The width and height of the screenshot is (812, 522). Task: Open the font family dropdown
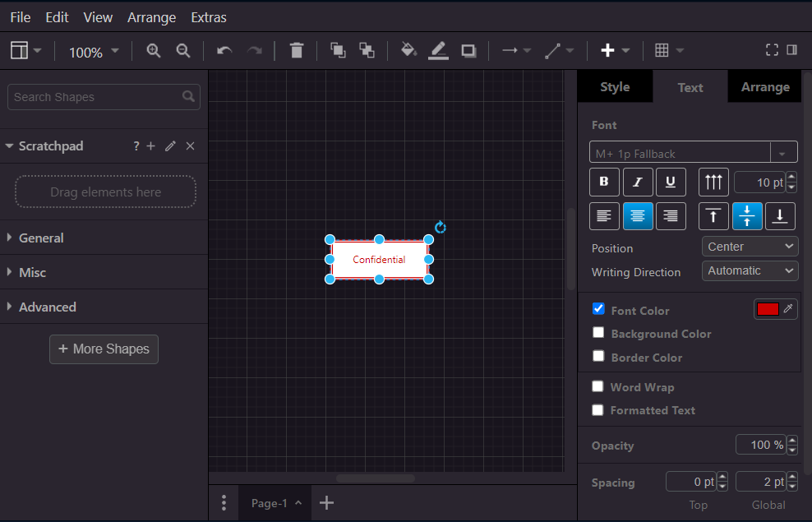[x=782, y=153]
